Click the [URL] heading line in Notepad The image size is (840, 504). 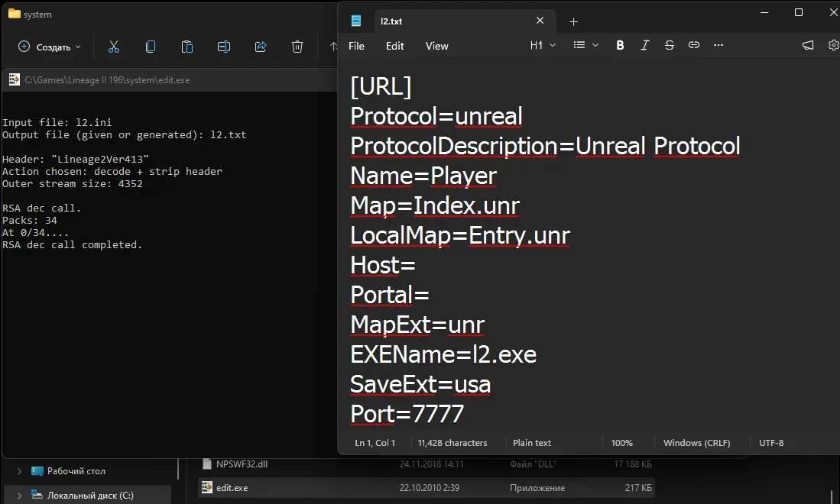click(381, 86)
